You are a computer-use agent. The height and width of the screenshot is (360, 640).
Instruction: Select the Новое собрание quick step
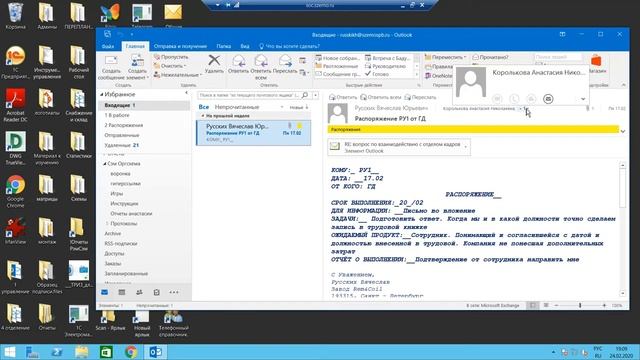point(337,58)
